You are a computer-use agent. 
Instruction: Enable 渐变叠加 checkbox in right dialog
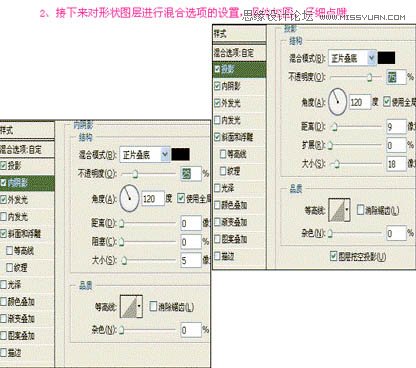(217, 222)
